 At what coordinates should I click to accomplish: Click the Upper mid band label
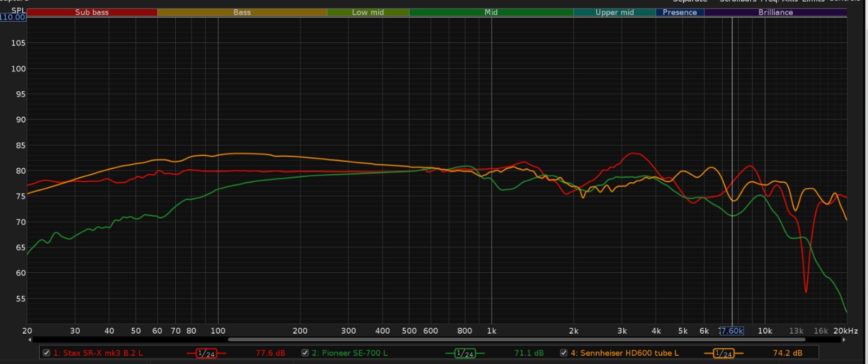click(x=615, y=12)
